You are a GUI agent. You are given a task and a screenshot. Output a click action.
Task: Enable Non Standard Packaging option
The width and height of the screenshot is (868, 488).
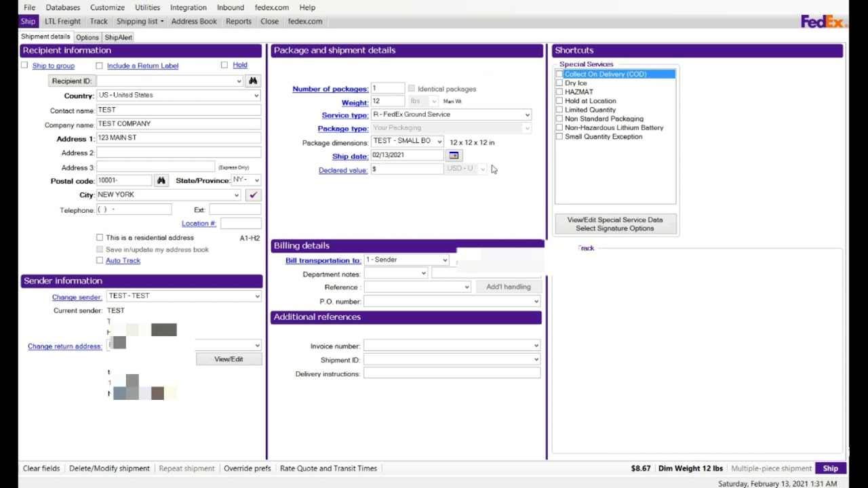[x=559, y=119]
